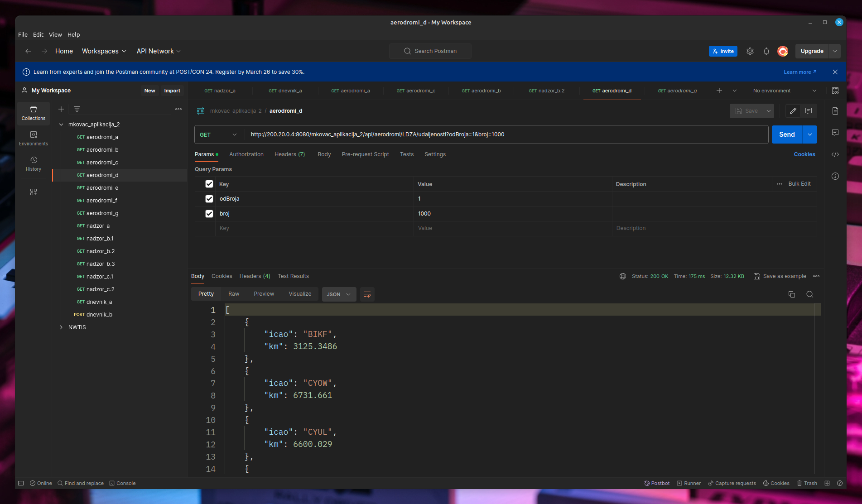Image resolution: width=862 pixels, height=504 pixels.
Task: Open the network globe icon in response
Action: tap(623, 276)
